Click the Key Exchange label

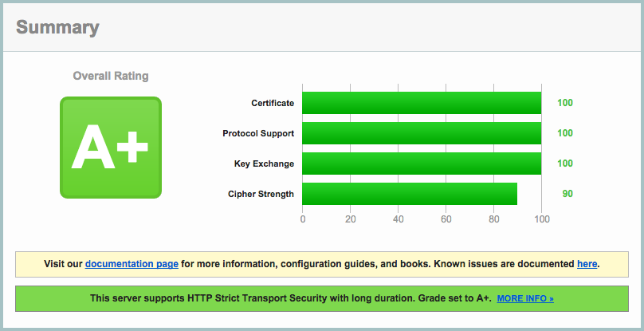(x=264, y=164)
